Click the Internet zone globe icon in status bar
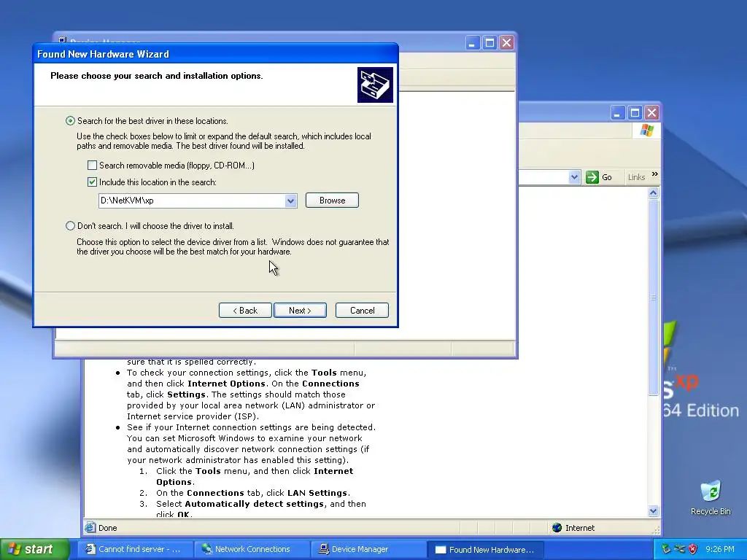747x560 pixels. (x=557, y=528)
